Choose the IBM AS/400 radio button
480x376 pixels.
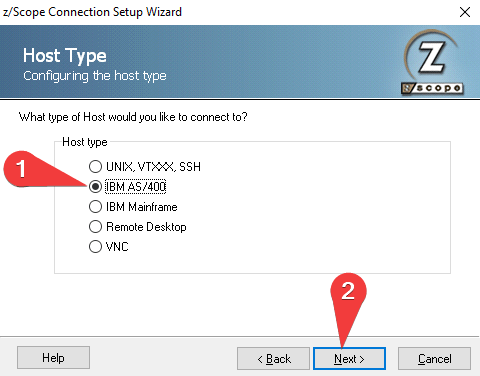[95, 187]
